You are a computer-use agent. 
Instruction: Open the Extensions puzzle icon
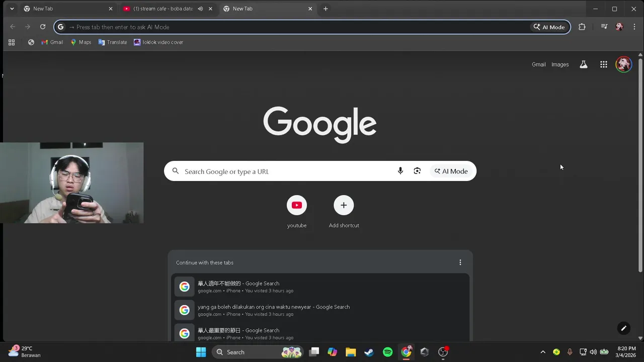582,27
